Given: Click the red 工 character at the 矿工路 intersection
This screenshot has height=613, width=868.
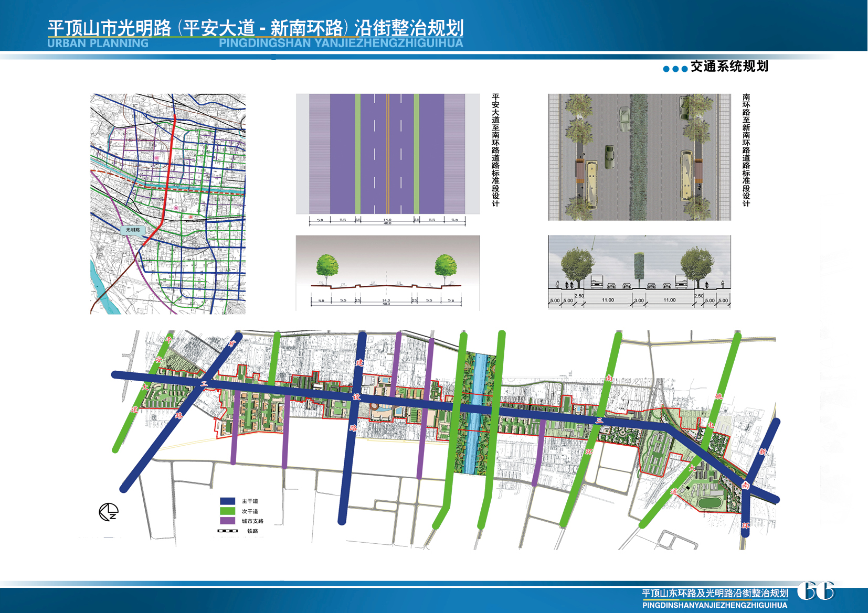Looking at the screenshot, I should click(204, 384).
